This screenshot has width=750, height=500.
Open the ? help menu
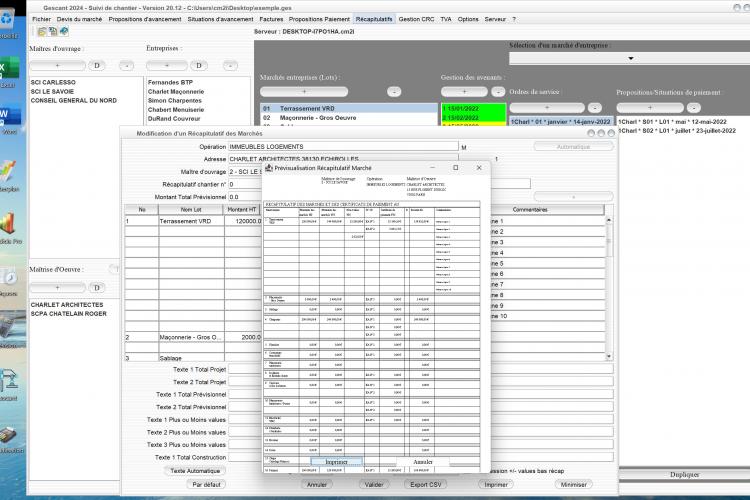tap(514, 19)
